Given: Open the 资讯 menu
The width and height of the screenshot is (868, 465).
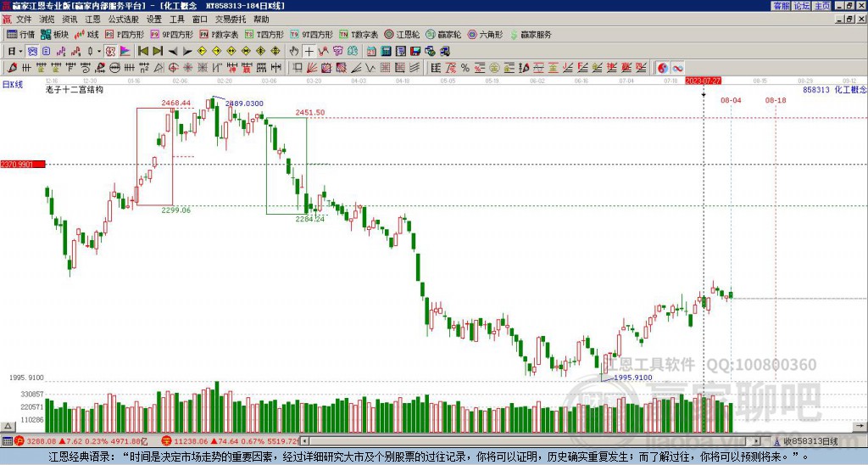Looking at the screenshot, I should click(70, 20).
